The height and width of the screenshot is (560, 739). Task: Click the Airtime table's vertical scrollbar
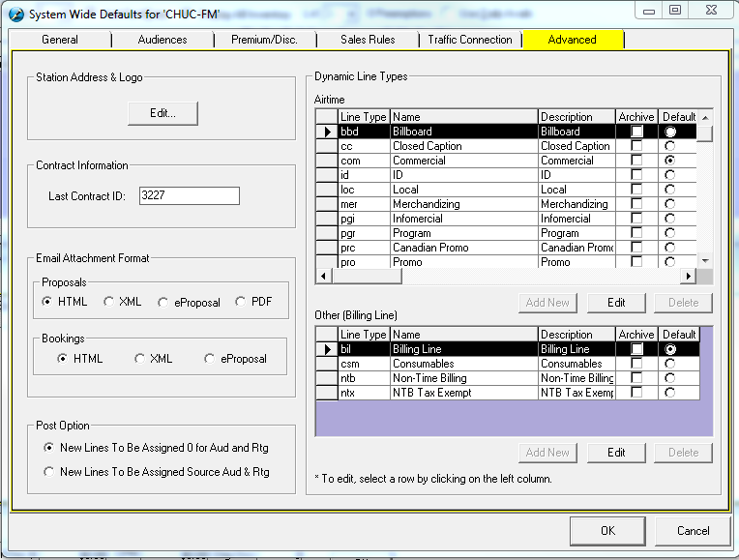point(705,193)
